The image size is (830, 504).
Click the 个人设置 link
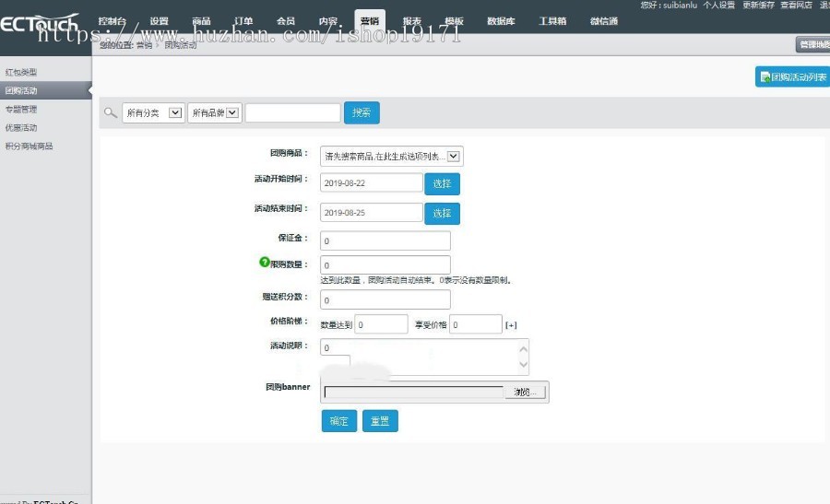coord(718,5)
